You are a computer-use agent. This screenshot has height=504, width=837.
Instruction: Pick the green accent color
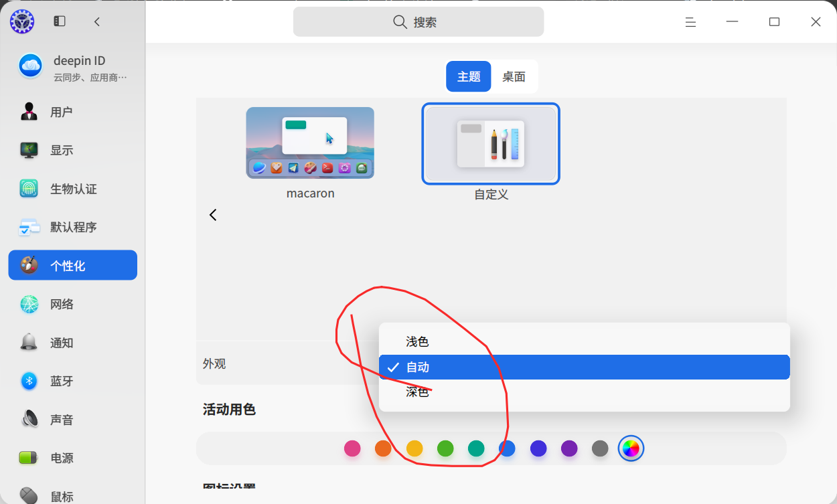(445, 448)
